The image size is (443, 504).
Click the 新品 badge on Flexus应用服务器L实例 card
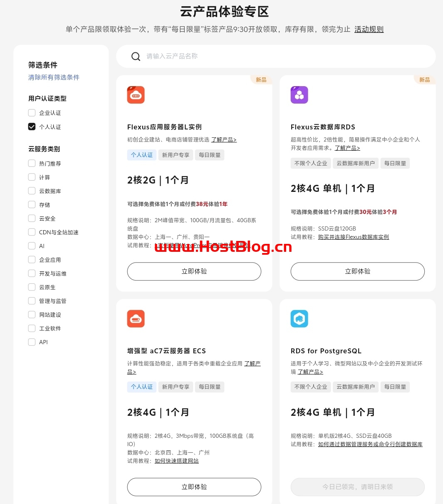[261, 79]
